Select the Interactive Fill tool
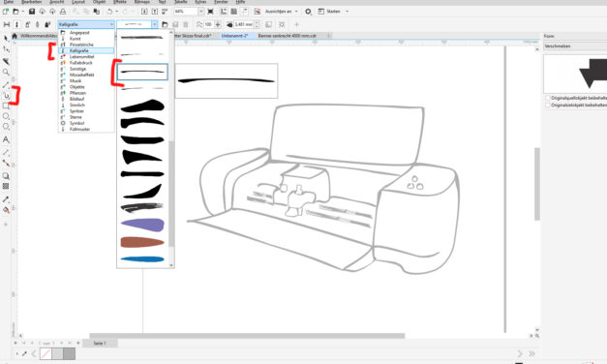The height and width of the screenshot is (364, 607). click(x=6, y=210)
